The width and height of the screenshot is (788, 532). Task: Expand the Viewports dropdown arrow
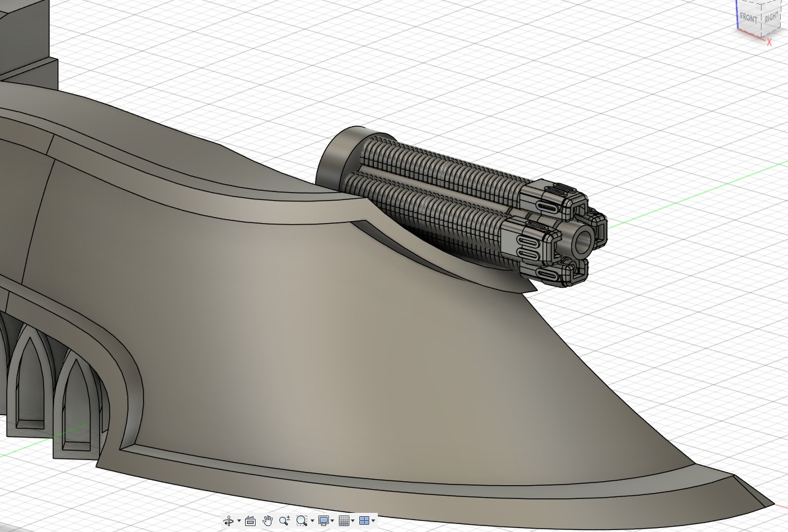(x=373, y=521)
